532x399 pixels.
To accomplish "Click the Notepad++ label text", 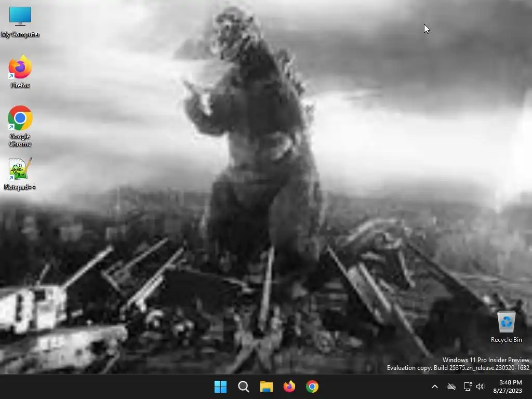I will 20,187.
